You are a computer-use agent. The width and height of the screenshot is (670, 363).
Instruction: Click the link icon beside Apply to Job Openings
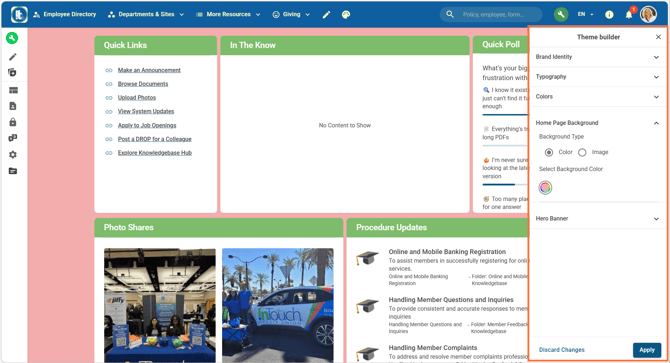109,126
